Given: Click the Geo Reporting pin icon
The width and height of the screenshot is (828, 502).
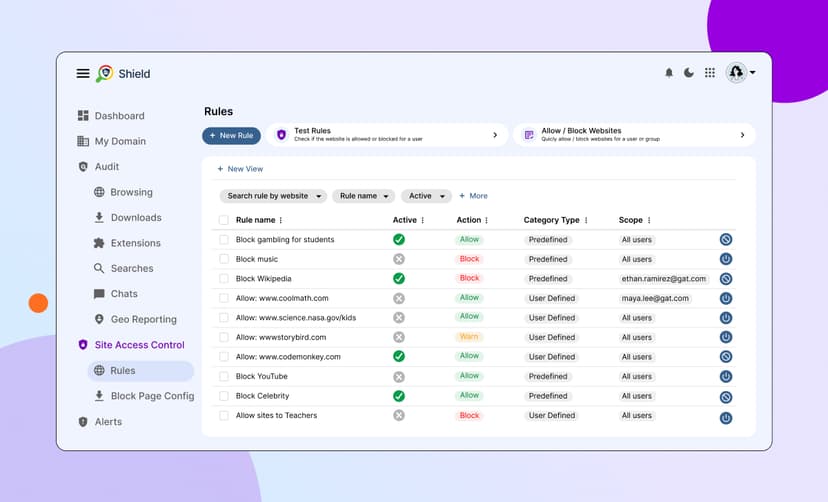Looking at the screenshot, I should click(x=99, y=319).
